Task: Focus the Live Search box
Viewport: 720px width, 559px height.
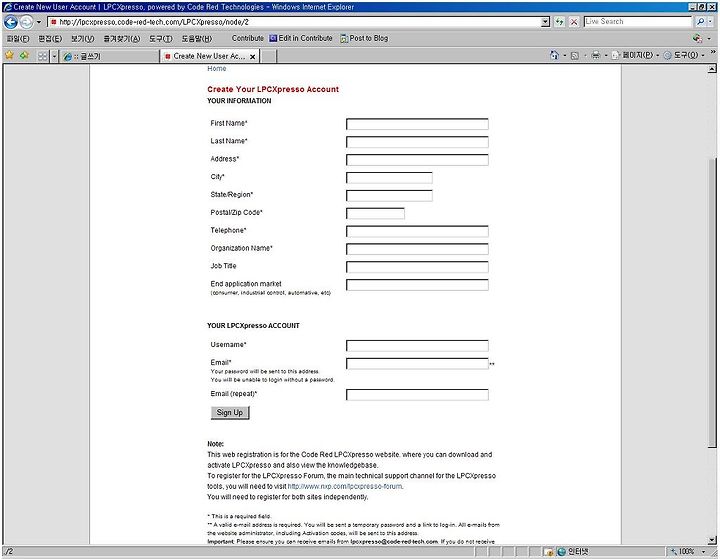Action: tap(637, 22)
